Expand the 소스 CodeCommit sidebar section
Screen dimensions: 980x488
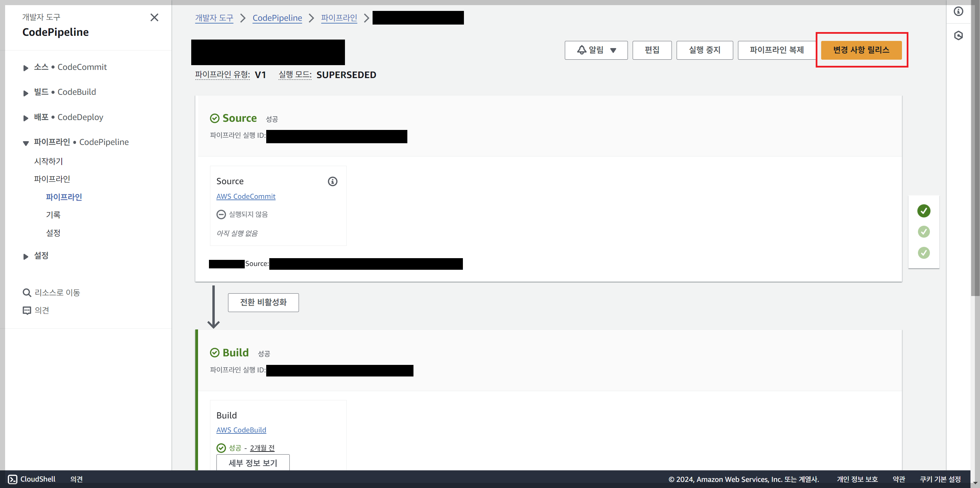point(26,68)
